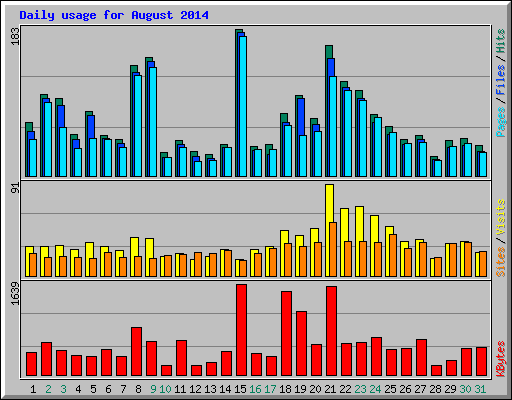
Task: Click day label "12" on x-axis
Action: (x=195, y=389)
